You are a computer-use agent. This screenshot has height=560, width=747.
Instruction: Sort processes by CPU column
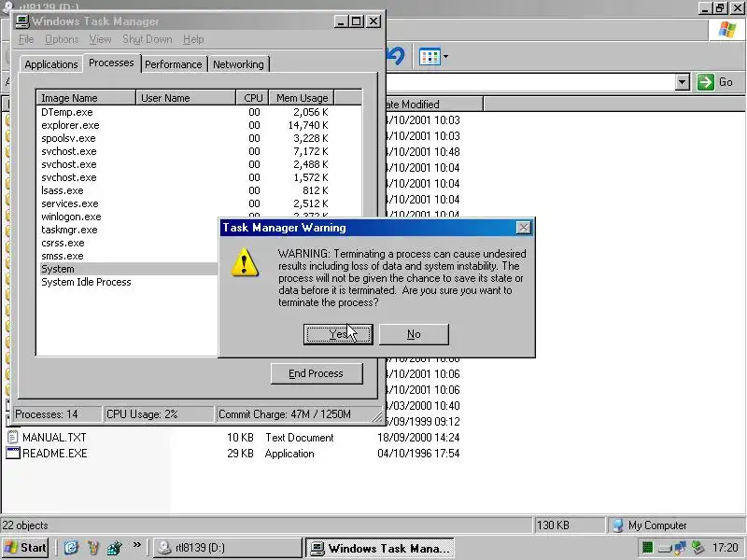pos(252,98)
